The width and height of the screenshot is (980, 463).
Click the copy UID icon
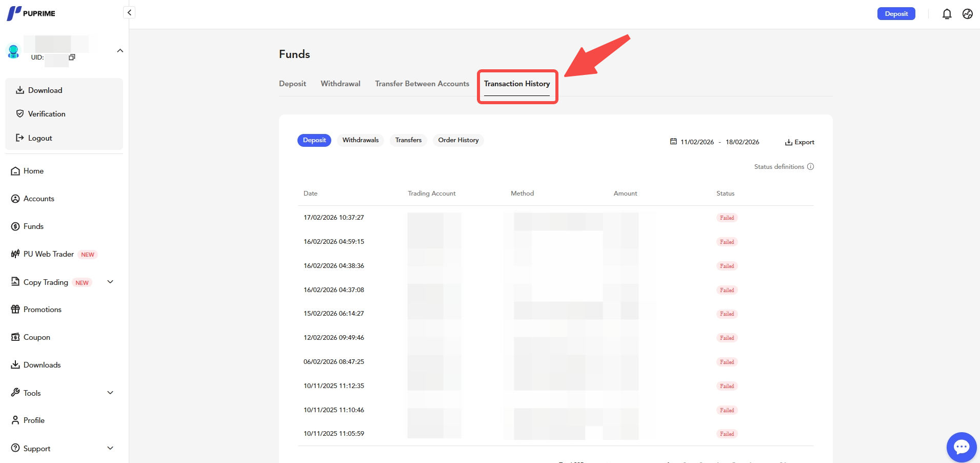(72, 57)
